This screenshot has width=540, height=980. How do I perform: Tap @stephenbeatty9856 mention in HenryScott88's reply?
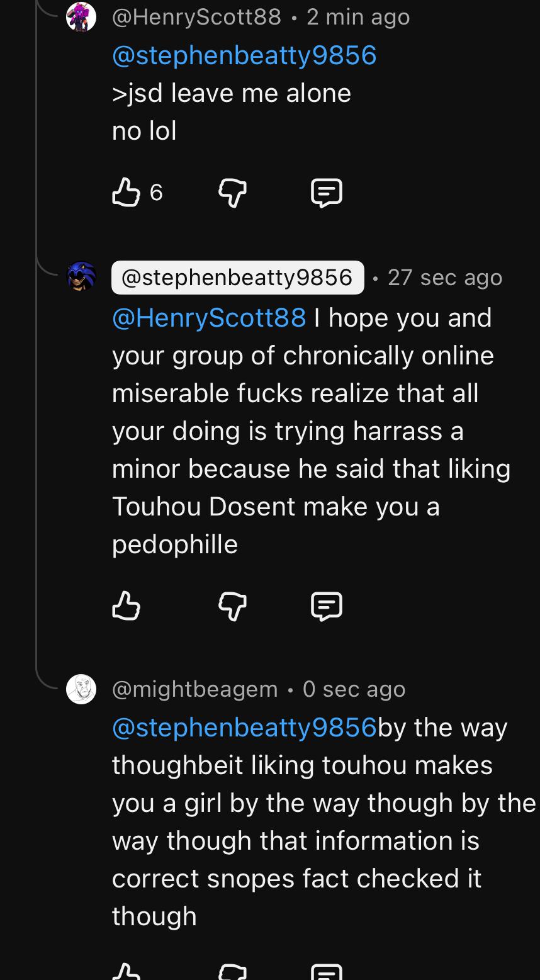click(x=244, y=55)
